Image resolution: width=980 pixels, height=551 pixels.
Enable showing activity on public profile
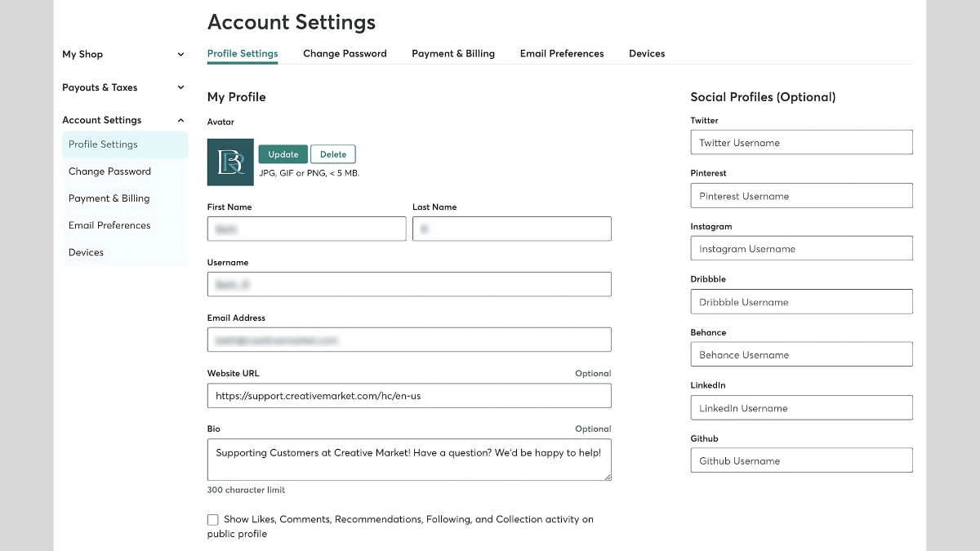213,520
